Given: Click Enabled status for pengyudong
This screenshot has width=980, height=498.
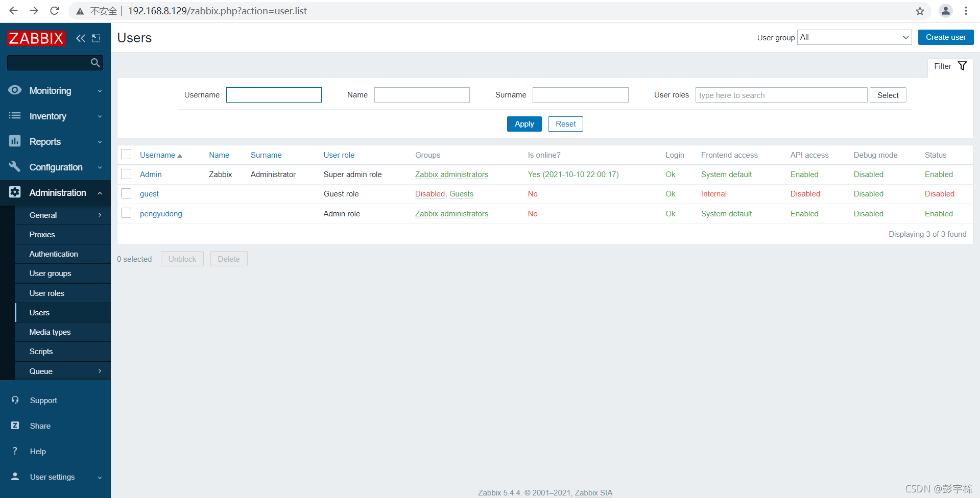Looking at the screenshot, I should tap(939, 213).
